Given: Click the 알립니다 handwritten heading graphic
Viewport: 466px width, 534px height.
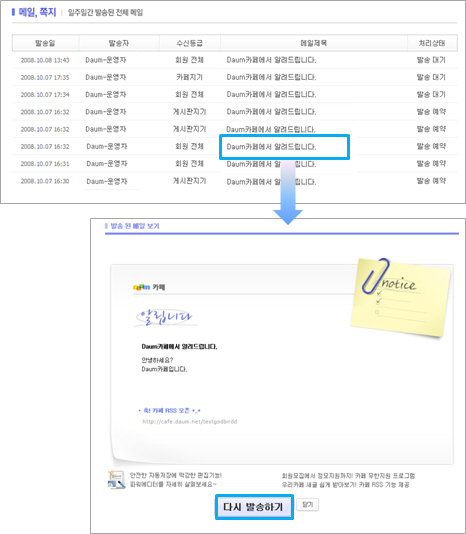Looking at the screenshot, I should click(x=164, y=317).
